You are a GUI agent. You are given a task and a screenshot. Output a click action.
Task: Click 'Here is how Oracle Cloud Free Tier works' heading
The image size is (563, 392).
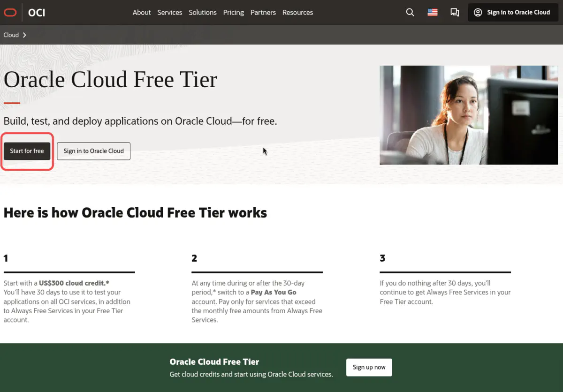click(135, 213)
